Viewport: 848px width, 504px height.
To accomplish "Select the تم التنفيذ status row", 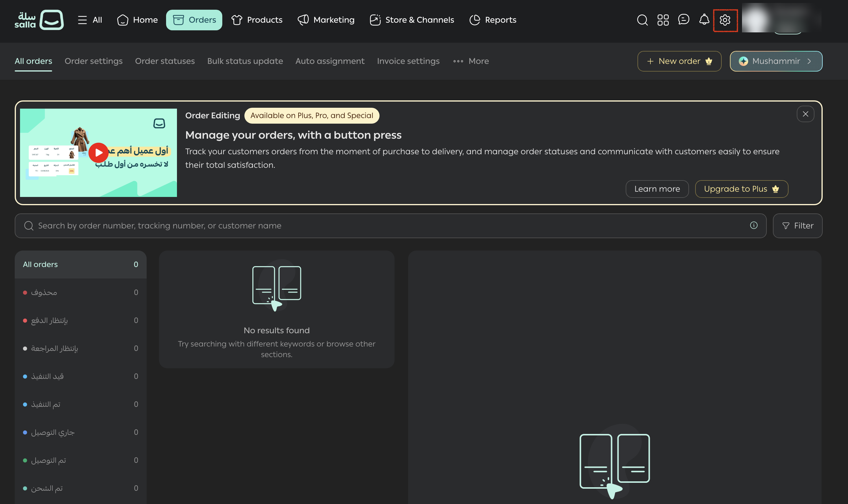I will pyautogui.click(x=80, y=404).
